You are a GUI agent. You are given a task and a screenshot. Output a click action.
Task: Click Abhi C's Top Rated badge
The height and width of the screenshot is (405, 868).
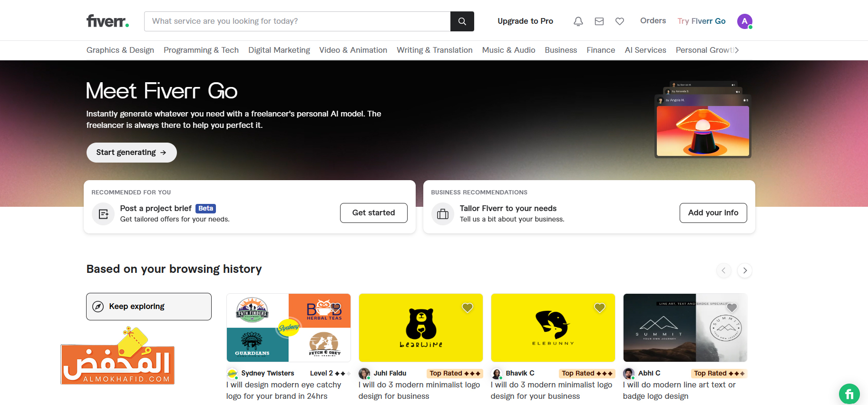click(719, 374)
